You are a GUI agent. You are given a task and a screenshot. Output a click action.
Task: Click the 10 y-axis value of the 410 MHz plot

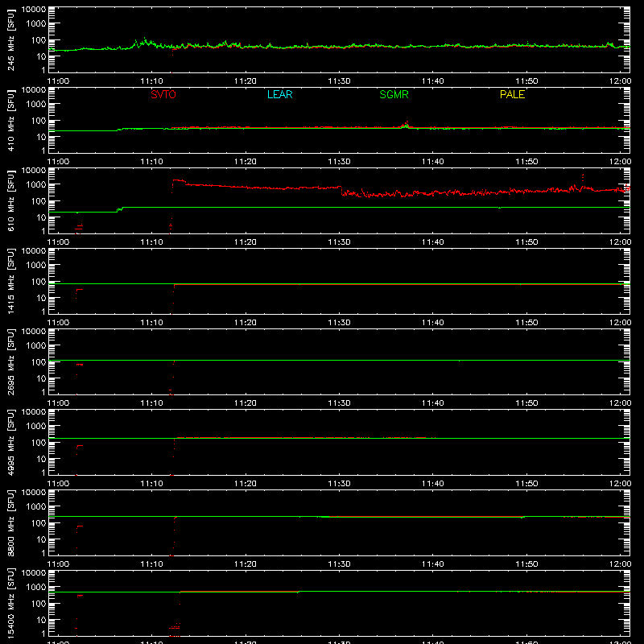41,137
